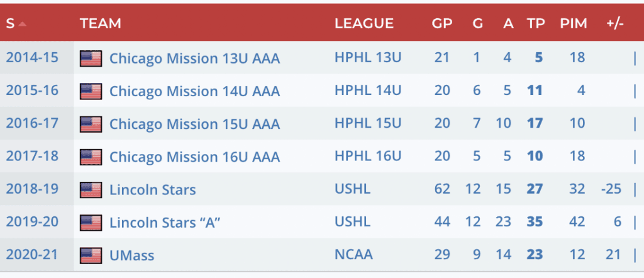Click the PIM column header
644x278 pixels.
573,24
